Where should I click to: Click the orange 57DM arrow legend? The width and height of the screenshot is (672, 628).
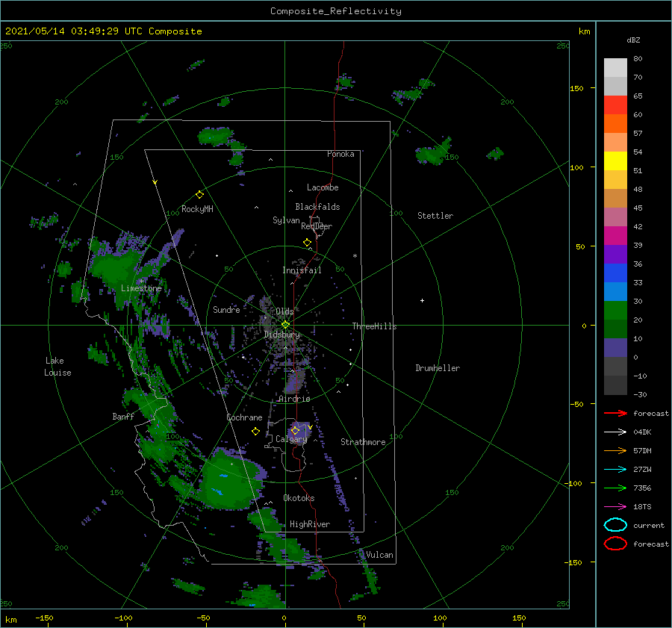click(x=615, y=450)
